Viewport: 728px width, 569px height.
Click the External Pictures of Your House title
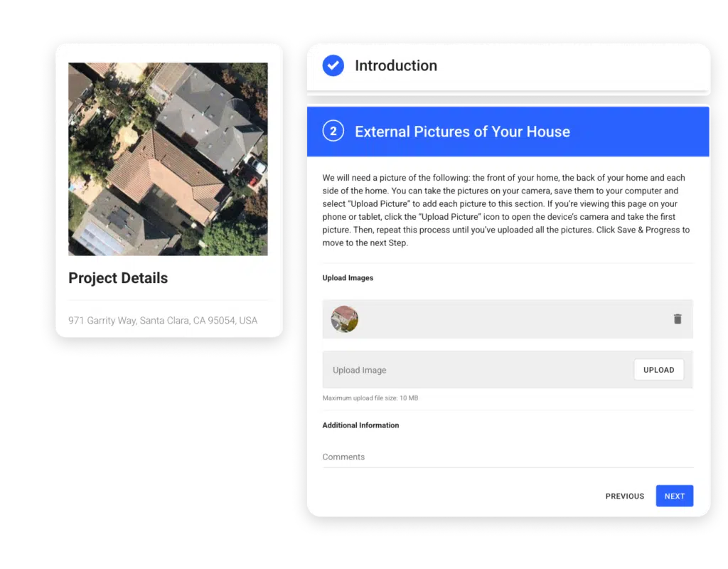point(462,132)
